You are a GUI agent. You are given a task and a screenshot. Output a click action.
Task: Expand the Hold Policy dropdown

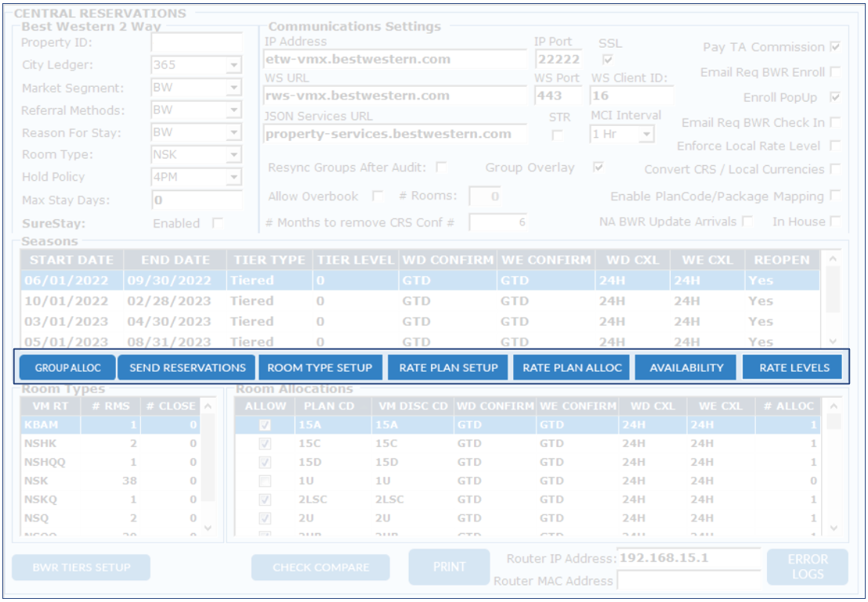234,178
